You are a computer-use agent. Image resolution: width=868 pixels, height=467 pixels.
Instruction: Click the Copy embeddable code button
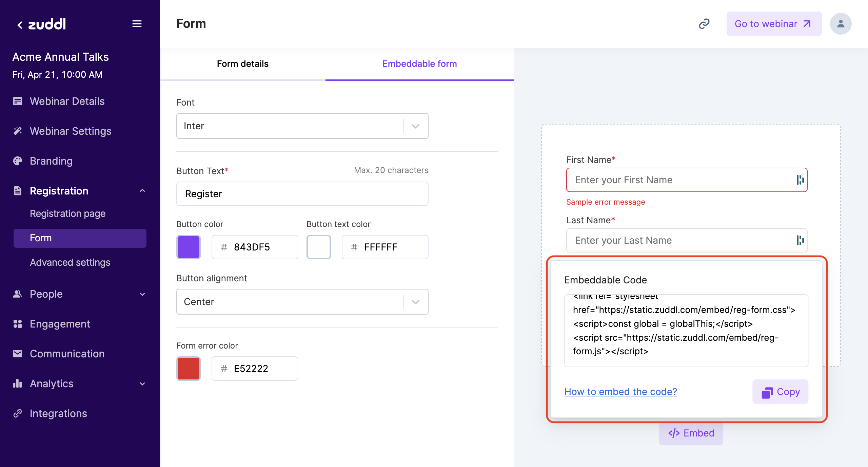click(780, 392)
